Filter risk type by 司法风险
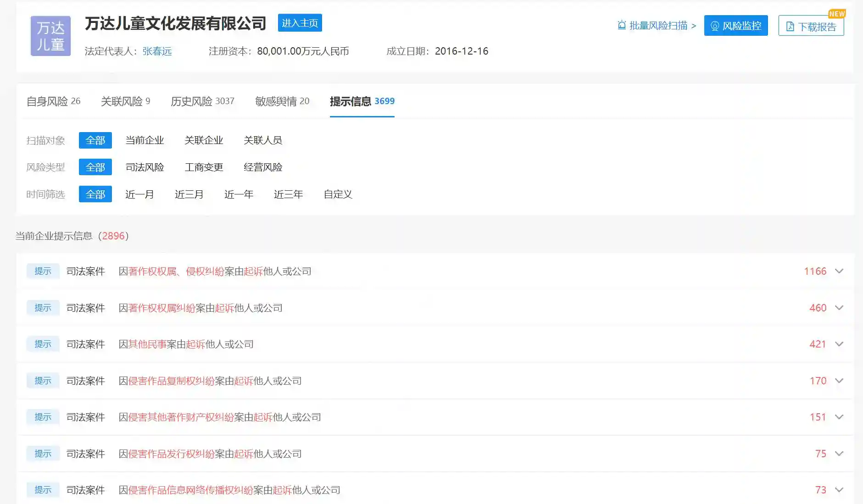This screenshot has height=504, width=863. point(145,167)
